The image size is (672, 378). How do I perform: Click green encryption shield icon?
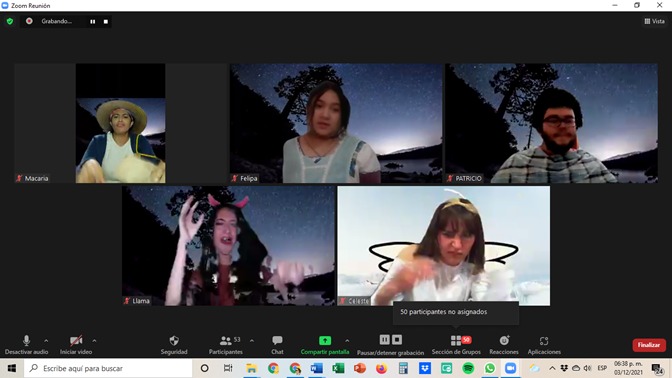point(10,21)
